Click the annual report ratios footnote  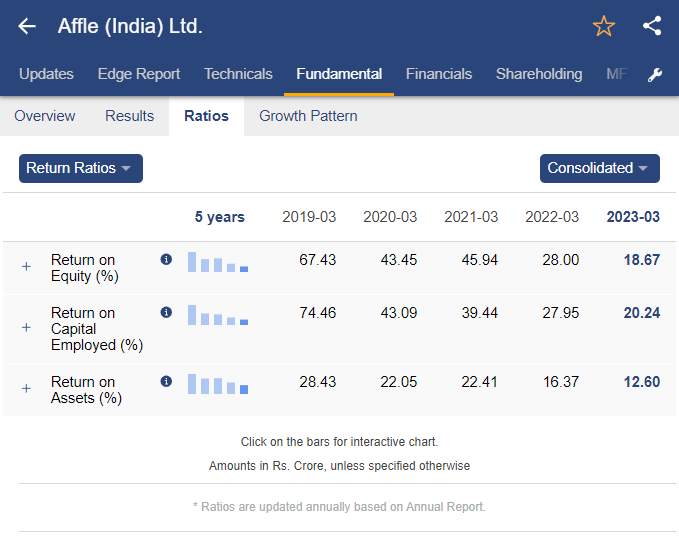340,507
